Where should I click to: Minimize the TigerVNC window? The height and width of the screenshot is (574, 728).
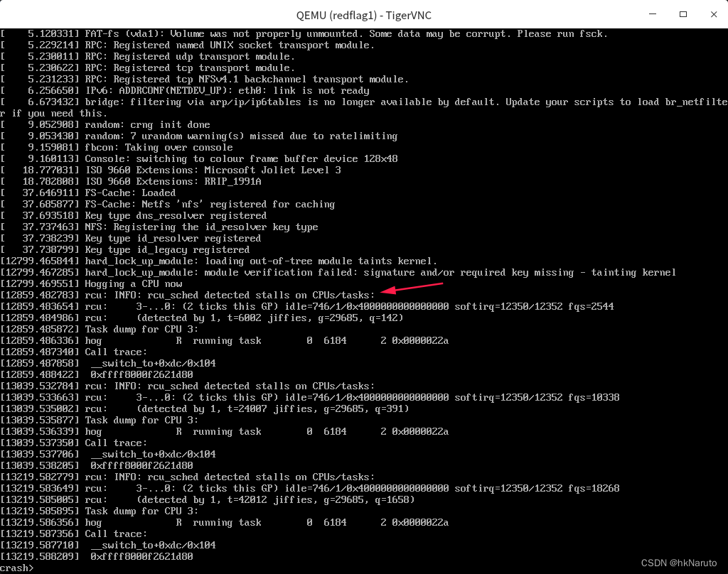(x=651, y=15)
